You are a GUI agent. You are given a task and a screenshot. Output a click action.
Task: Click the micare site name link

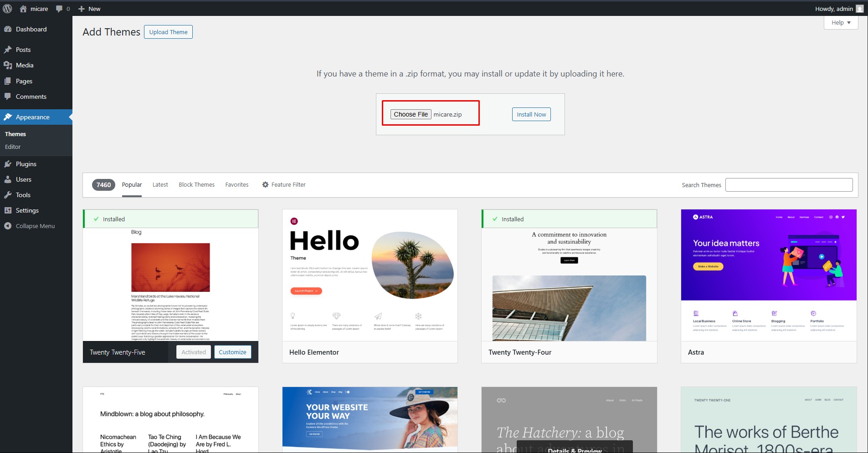(x=39, y=9)
